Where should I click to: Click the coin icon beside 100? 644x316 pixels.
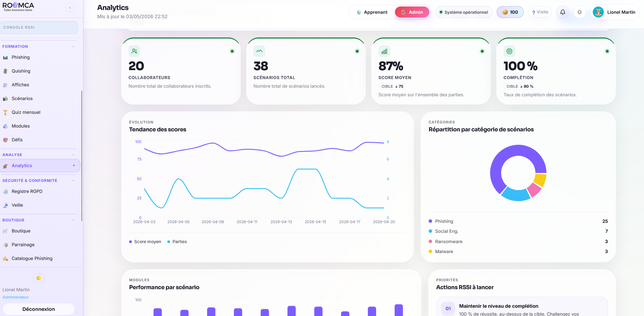505,12
